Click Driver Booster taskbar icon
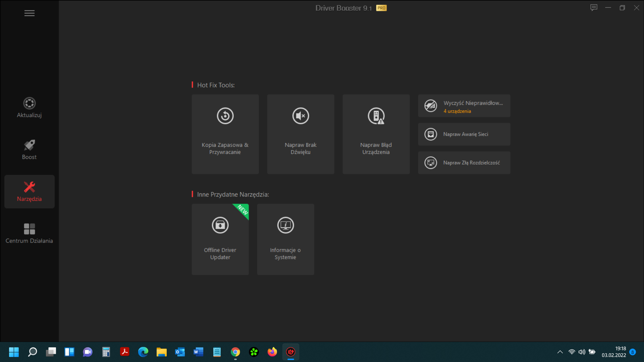Image resolution: width=644 pixels, height=362 pixels. tap(291, 352)
